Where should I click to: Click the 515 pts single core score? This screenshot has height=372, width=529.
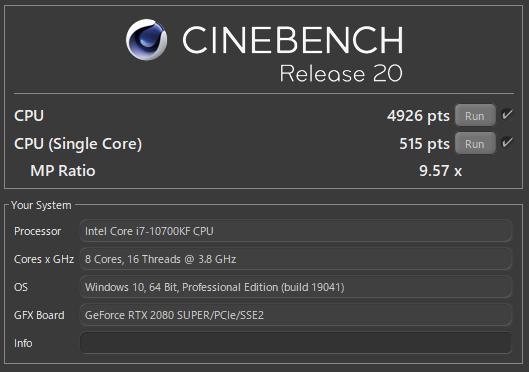pos(424,144)
